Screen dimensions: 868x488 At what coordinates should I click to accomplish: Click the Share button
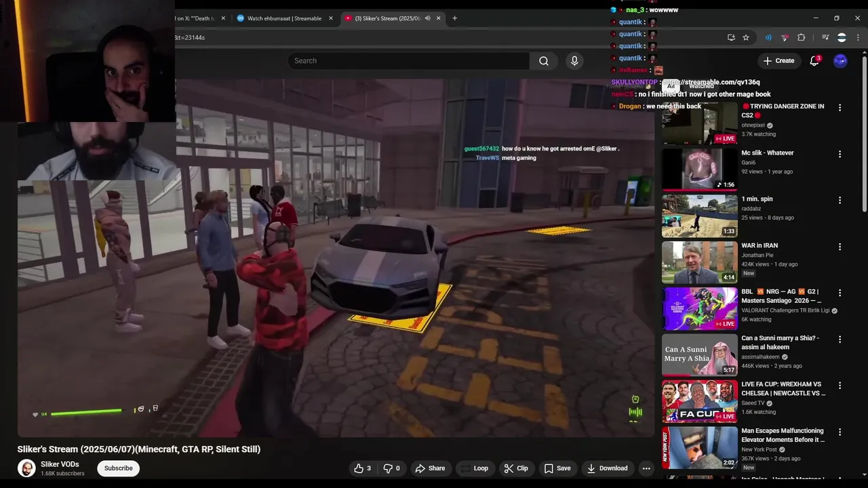(x=430, y=468)
